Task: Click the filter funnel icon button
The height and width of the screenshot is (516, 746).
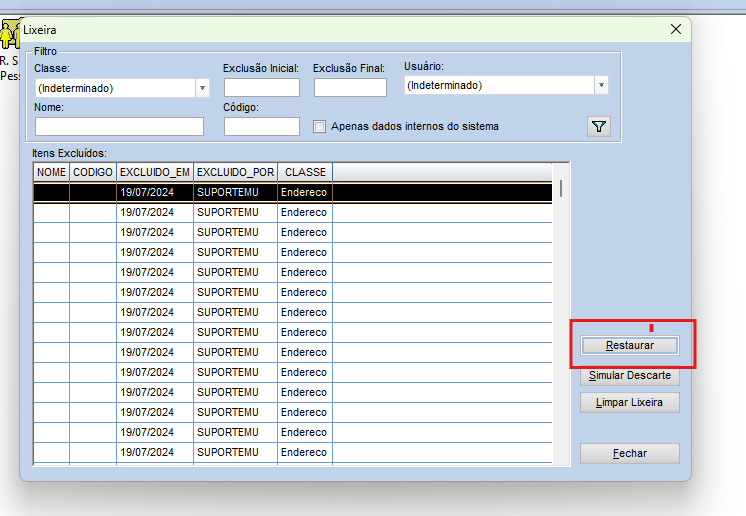Action: (598, 126)
